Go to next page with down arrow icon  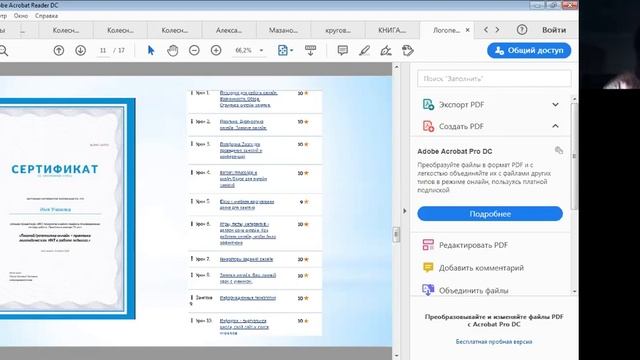tap(80, 51)
